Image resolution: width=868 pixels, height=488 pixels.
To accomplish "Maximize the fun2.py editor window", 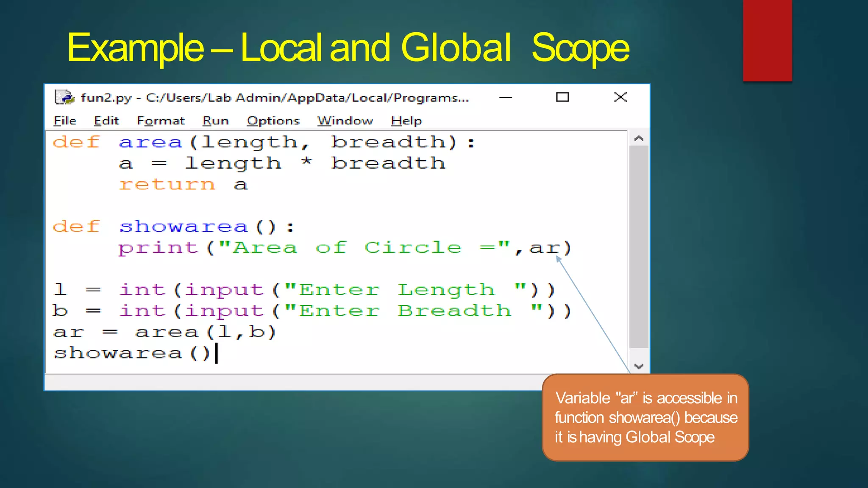I will 562,97.
